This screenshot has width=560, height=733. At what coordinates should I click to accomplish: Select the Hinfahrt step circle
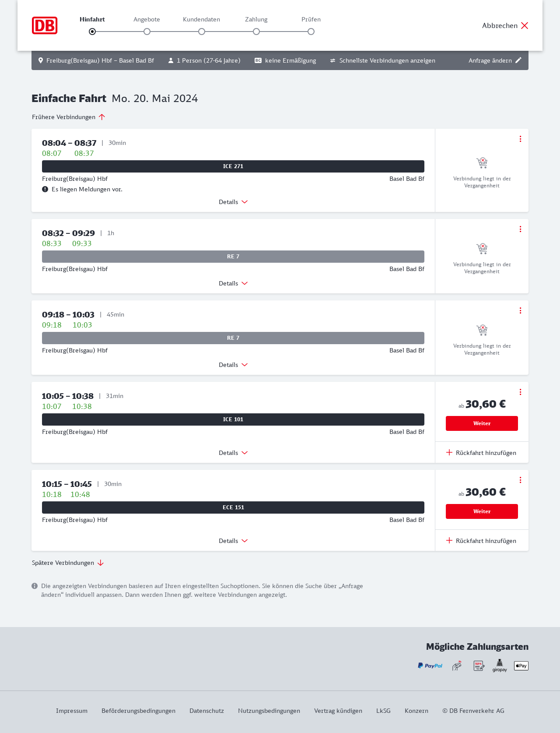pos(92,32)
